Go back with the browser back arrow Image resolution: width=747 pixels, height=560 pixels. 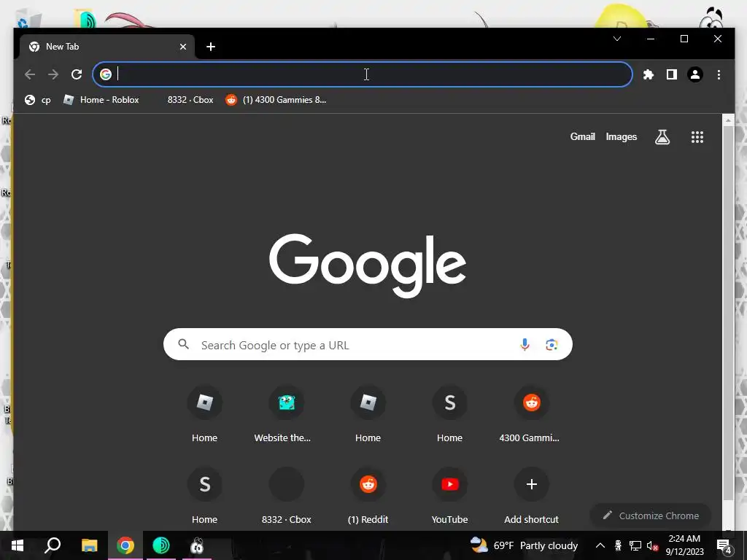click(30, 74)
